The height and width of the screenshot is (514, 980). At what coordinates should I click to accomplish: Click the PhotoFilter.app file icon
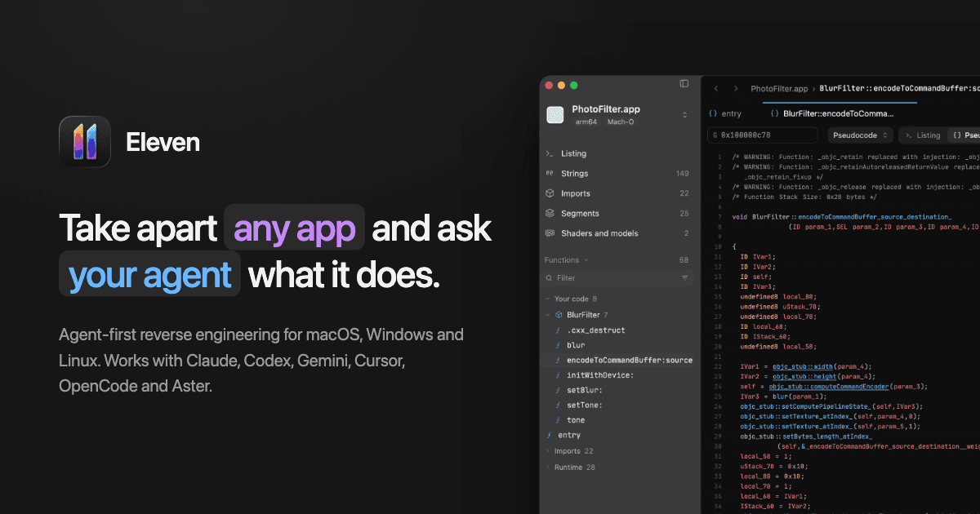tap(555, 115)
